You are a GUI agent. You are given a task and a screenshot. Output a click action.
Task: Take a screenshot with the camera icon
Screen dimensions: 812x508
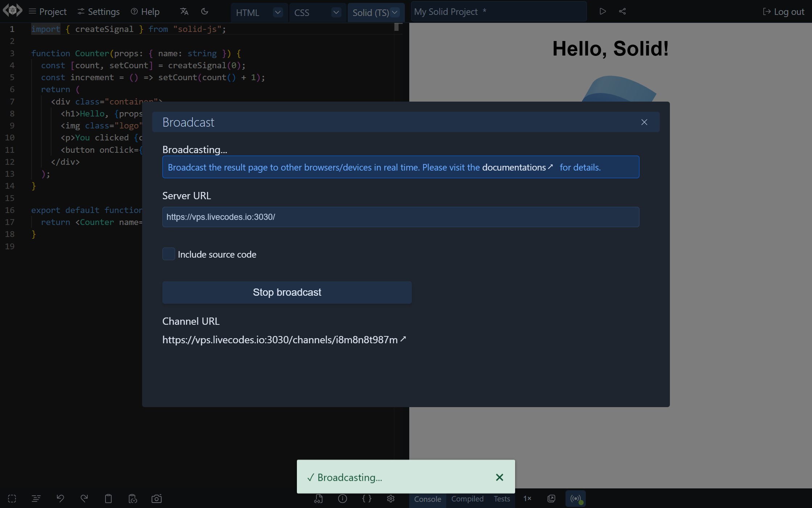point(156,498)
